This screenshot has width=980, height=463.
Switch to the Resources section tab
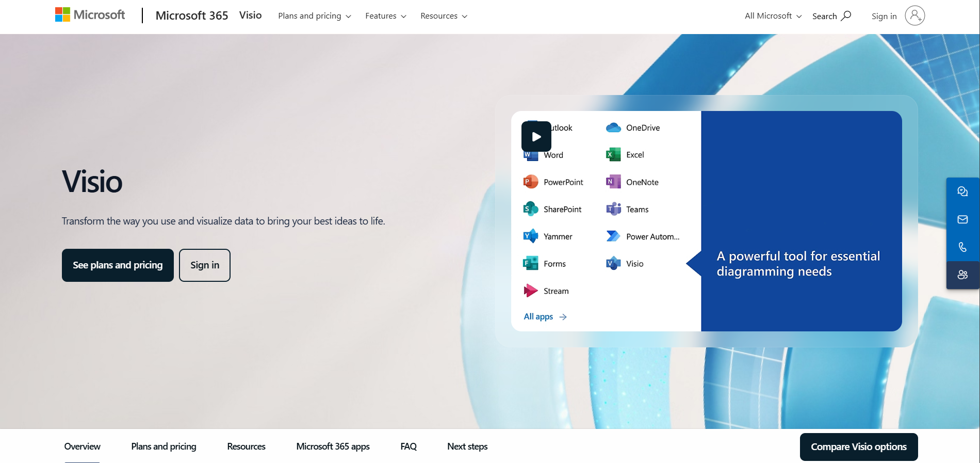click(x=247, y=446)
